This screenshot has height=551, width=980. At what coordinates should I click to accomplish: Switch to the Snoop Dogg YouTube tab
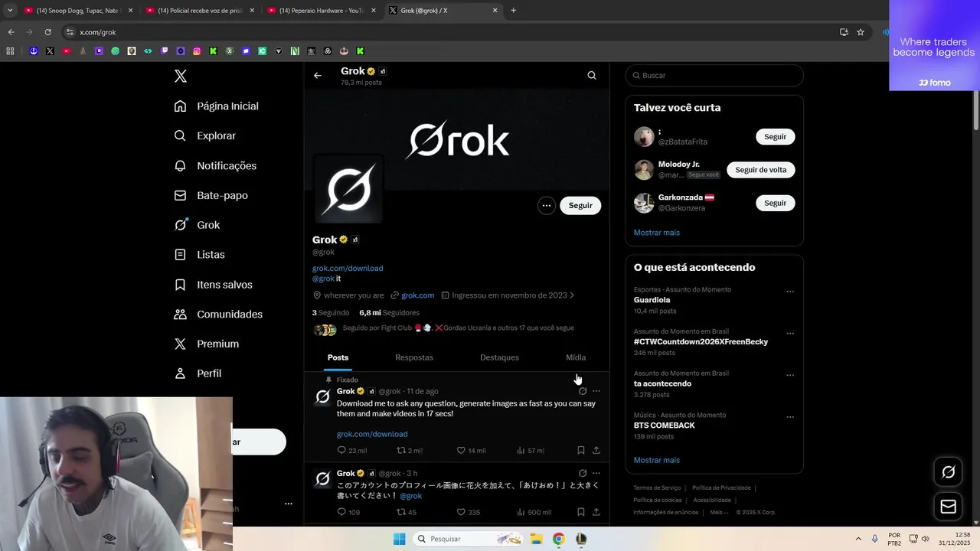78,11
